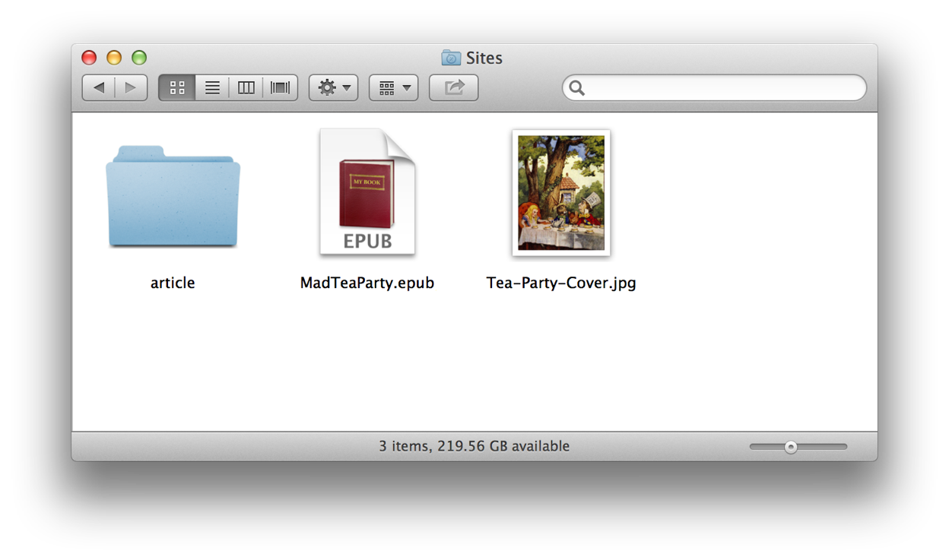Viewport: 949px width, 560px height.
Task: Click the Share button in the toolbar
Action: tap(453, 87)
